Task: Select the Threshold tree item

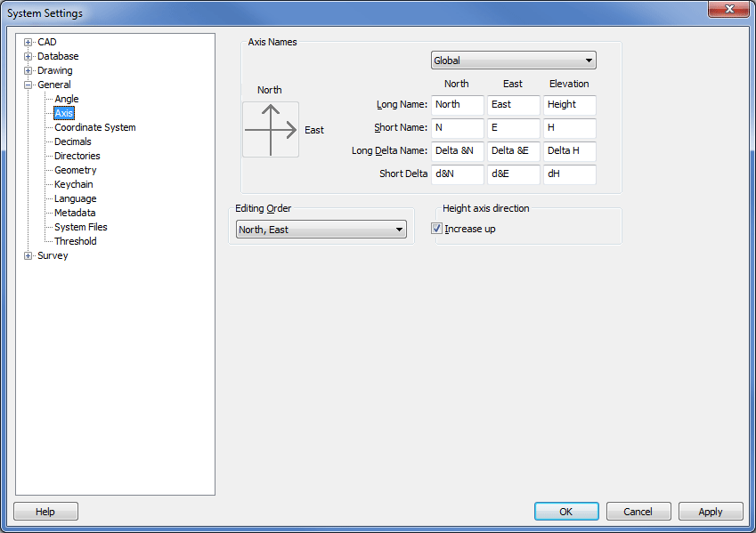Action: (x=75, y=241)
